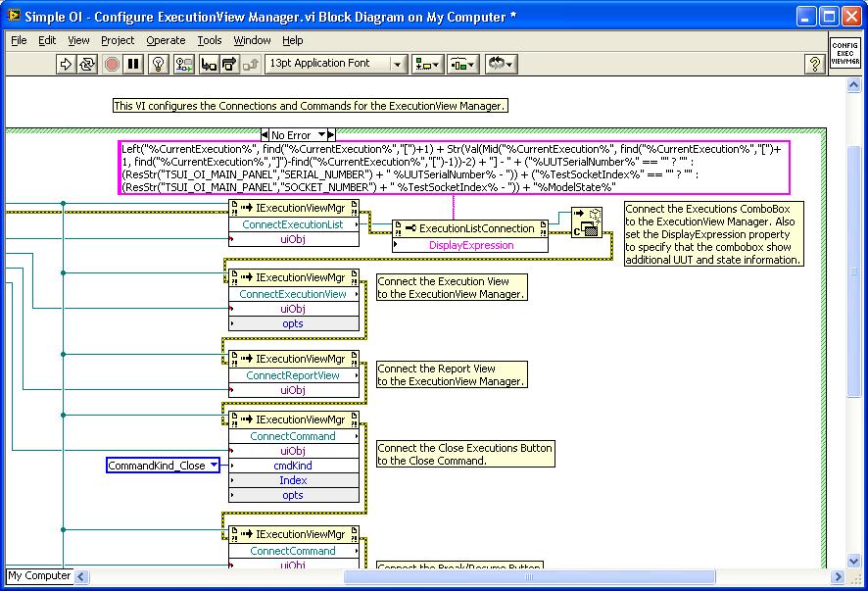Screen dimensions: 868x591
Task: Start Run Continuously mode
Action: click(x=87, y=65)
